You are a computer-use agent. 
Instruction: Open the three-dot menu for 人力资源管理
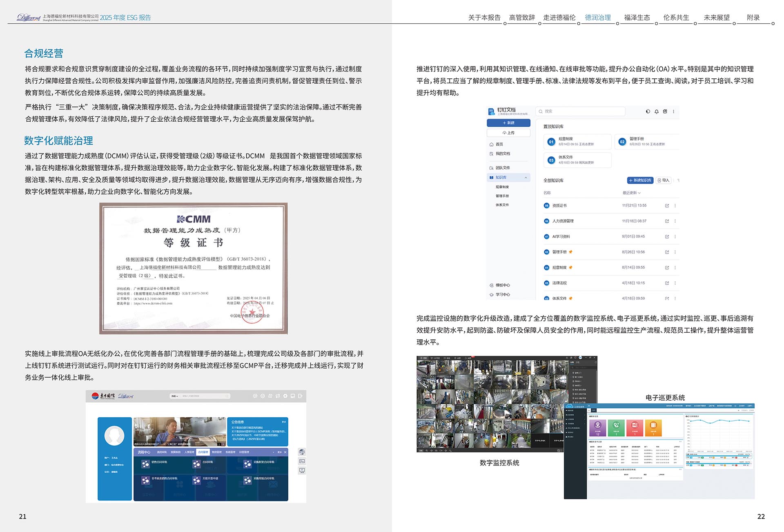point(675,221)
